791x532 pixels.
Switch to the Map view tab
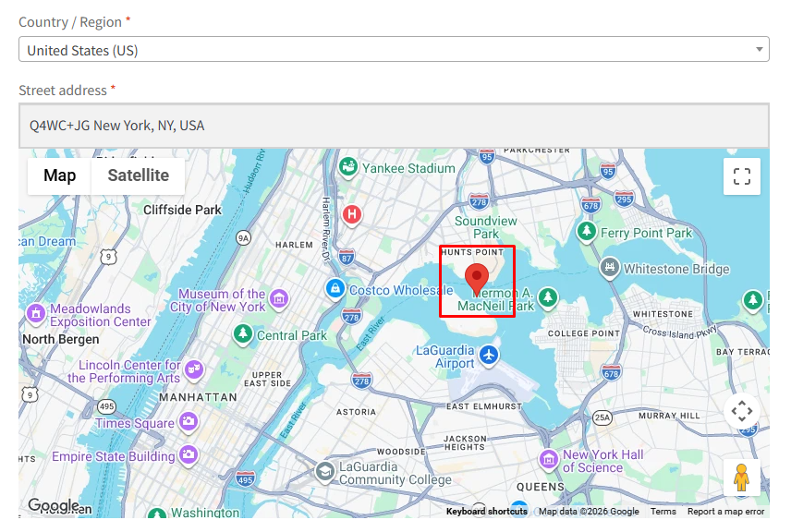[x=59, y=175]
